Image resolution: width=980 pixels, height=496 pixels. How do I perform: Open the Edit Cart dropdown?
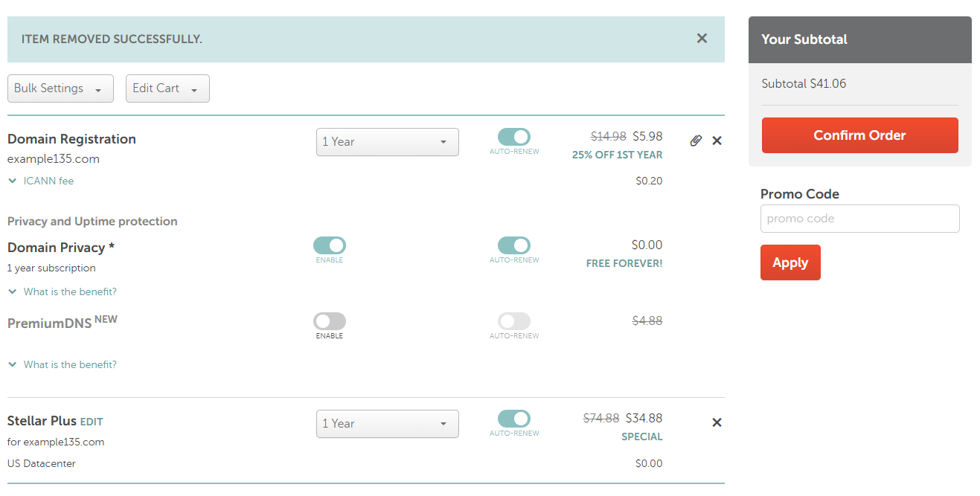[167, 88]
